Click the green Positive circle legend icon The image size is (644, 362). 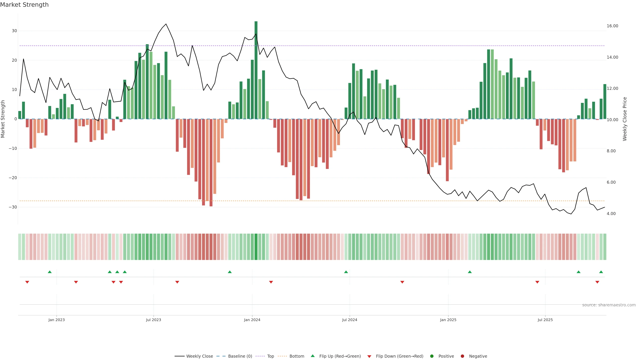pyautogui.click(x=432, y=356)
